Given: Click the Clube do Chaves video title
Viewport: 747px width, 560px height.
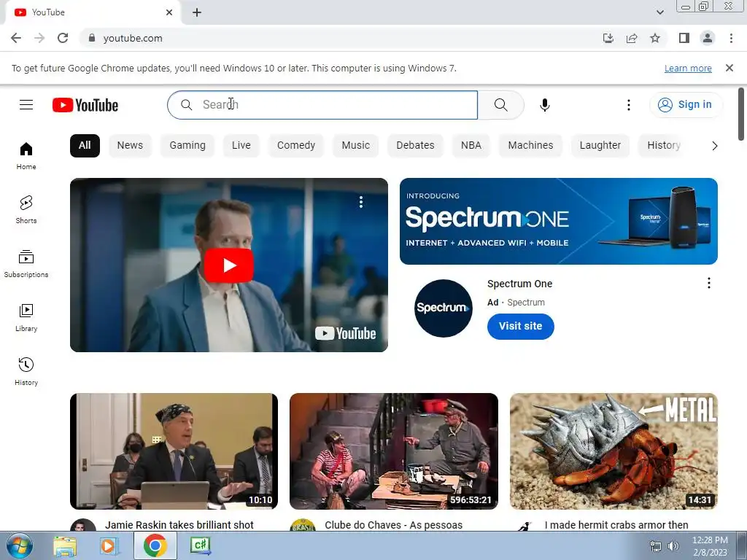Looking at the screenshot, I should click(393, 525).
